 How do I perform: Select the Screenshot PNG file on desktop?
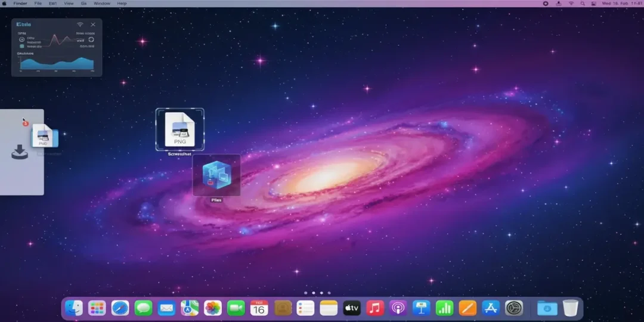point(180,129)
